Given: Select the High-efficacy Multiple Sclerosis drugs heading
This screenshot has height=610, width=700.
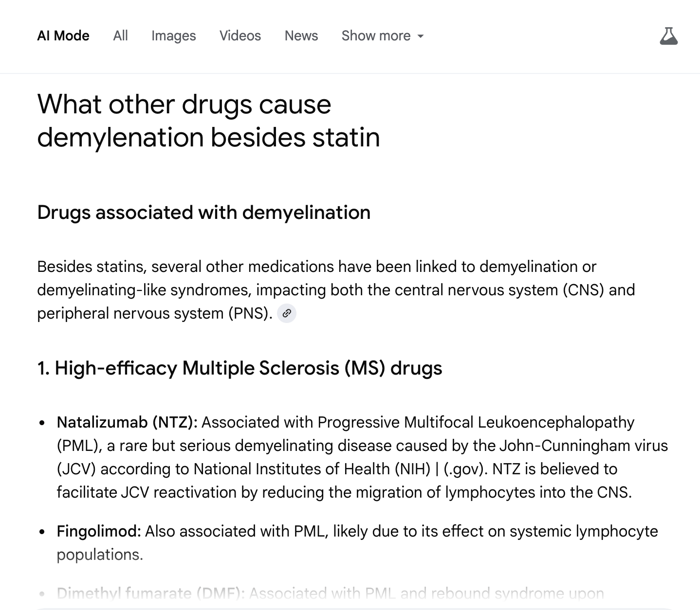Looking at the screenshot, I should pos(239,368).
